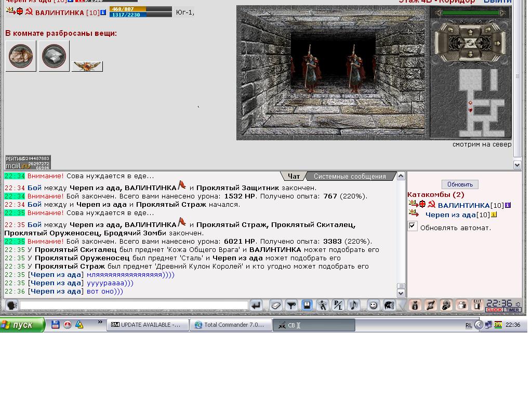This screenshot has height=399, width=532.
Task: Send the chat message with the enter-arrow icon
Action: pos(256,305)
